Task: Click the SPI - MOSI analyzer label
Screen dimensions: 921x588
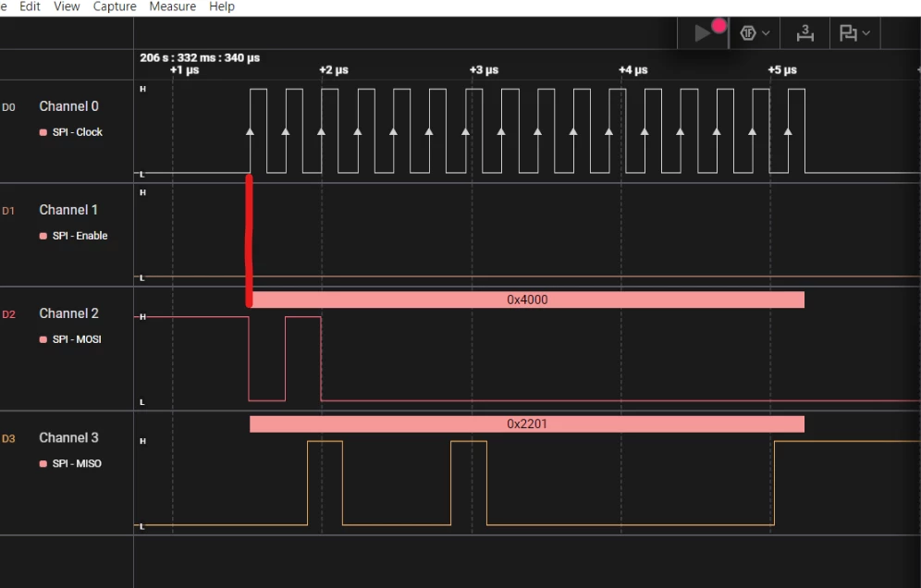Action: pyautogui.click(x=77, y=339)
